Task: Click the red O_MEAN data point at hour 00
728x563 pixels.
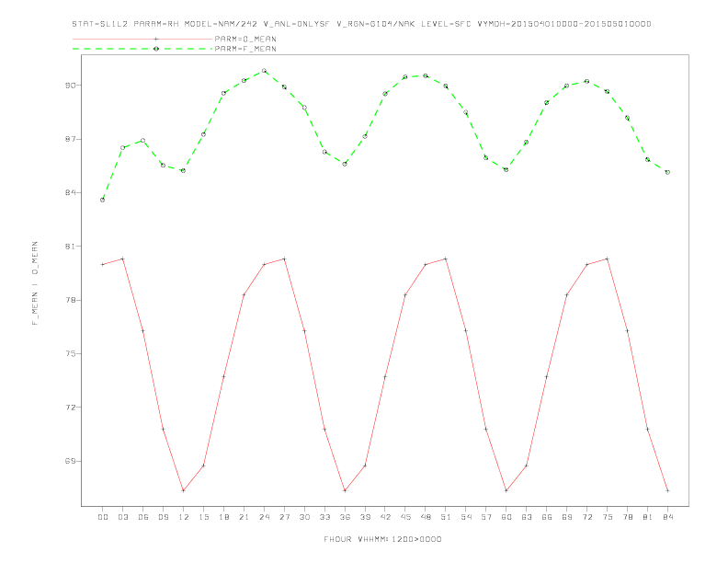Action: pyautogui.click(x=103, y=264)
